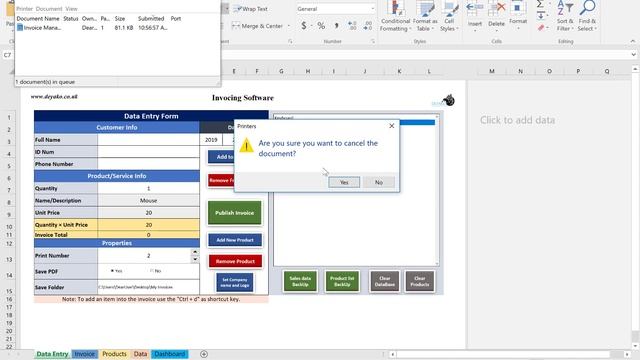The image size is (640, 360).
Task: Click the Phone Number input cell
Action: coord(149,164)
